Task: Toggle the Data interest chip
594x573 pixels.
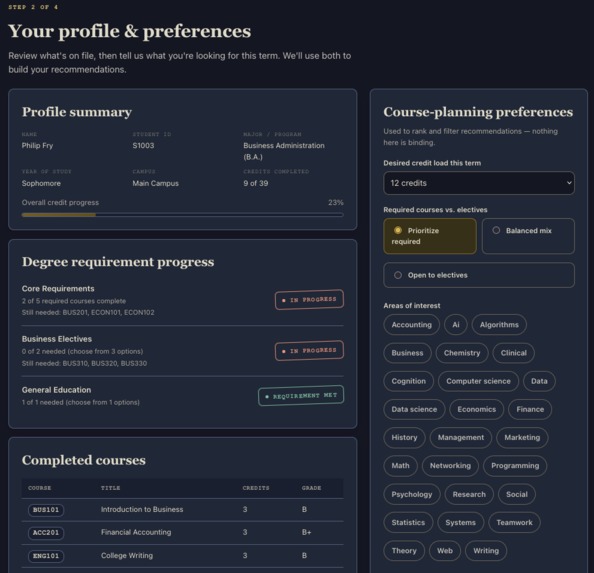Action: coord(539,381)
